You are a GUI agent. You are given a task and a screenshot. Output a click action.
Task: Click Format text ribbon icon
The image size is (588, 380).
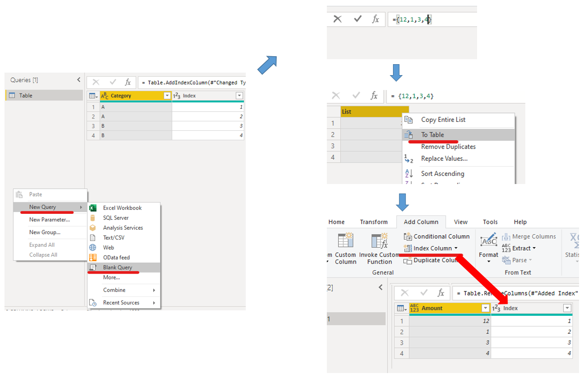point(489,240)
